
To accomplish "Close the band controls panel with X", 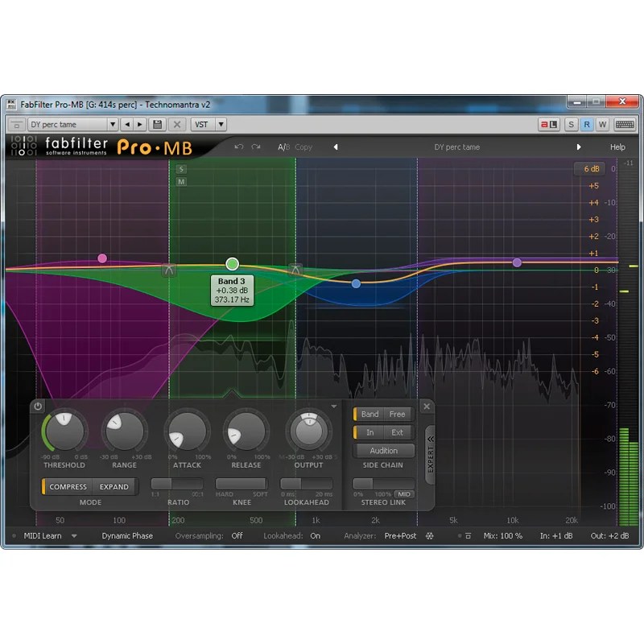I will click(427, 407).
